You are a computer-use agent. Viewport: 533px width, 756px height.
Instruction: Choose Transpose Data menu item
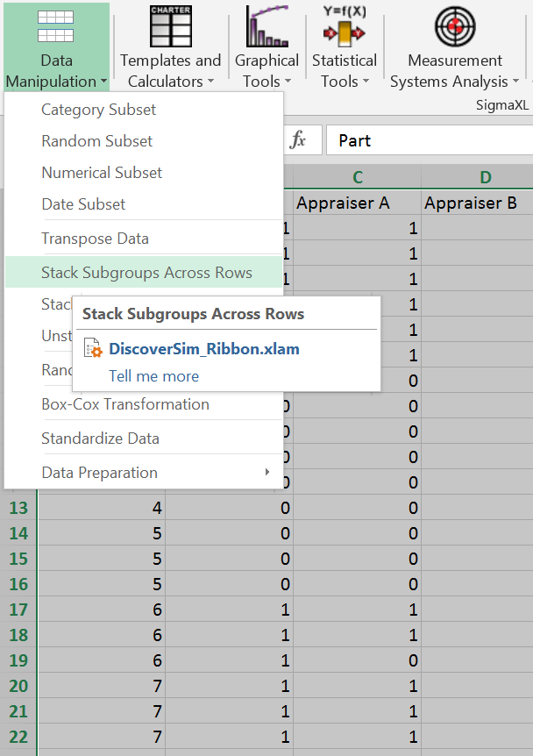point(95,239)
